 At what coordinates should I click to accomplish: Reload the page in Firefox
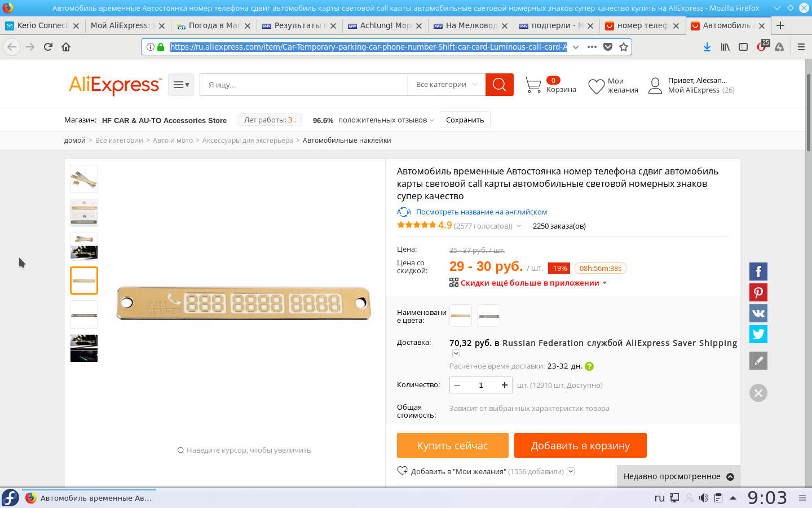(48, 47)
